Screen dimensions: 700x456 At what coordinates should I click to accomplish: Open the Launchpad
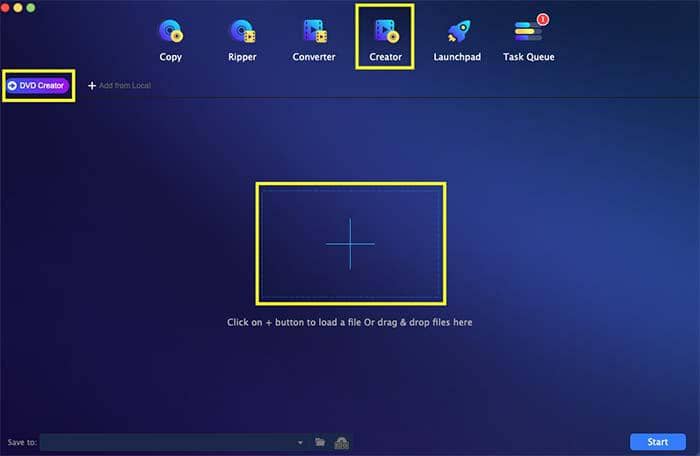pyautogui.click(x=457, y=40)
